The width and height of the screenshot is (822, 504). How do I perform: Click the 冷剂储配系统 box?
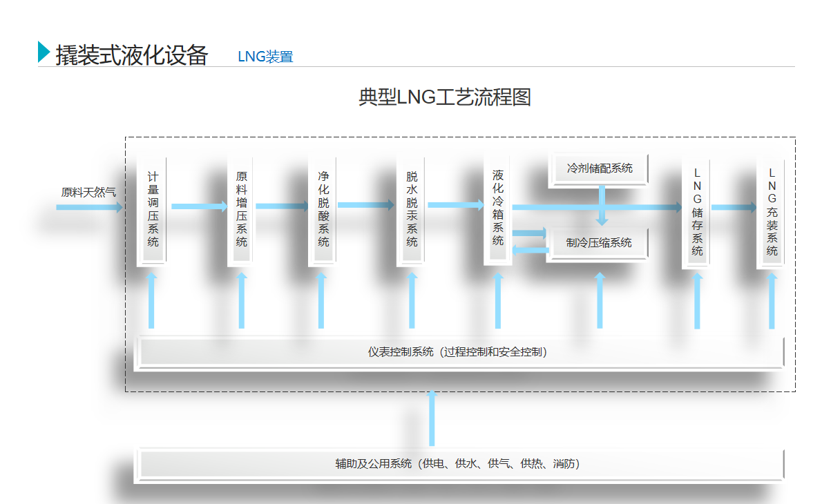pyautogui.click(x=599, y=168)
